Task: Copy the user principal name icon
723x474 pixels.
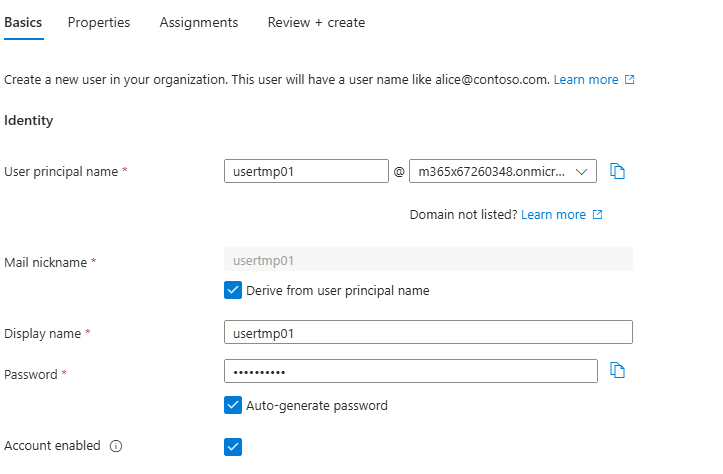Action: click(617, 171)
